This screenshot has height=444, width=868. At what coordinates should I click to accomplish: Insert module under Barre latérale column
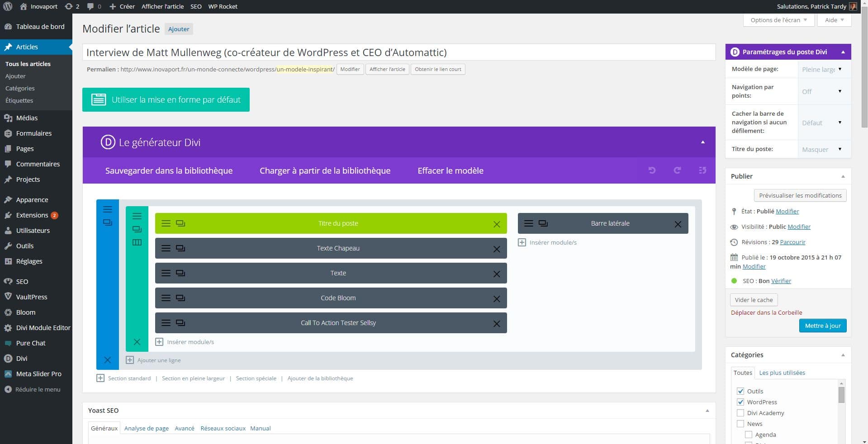click(x=547, y=242)
